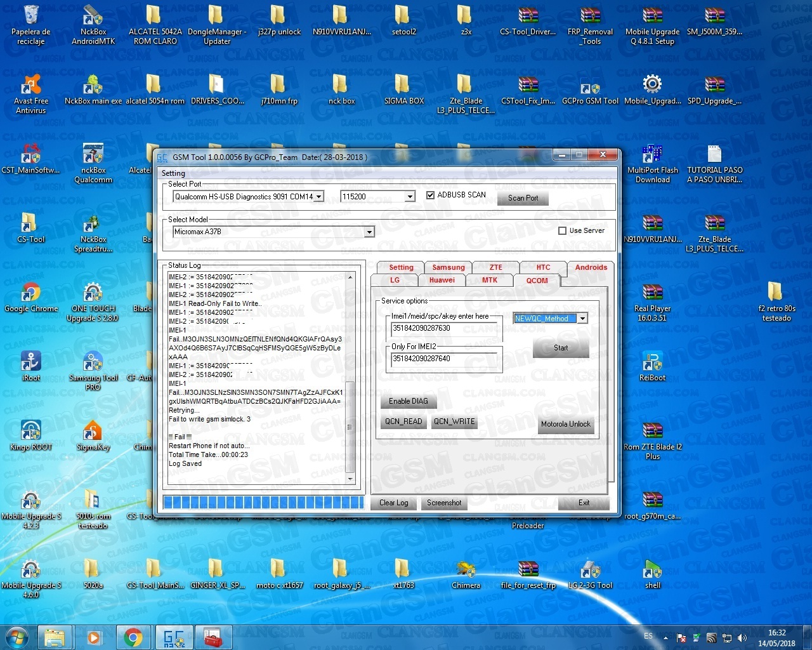This screenshot has height=650, width=812.
Task: Open TUTORIAL PASO A PASO text file
Action: [x=714, y=164]
